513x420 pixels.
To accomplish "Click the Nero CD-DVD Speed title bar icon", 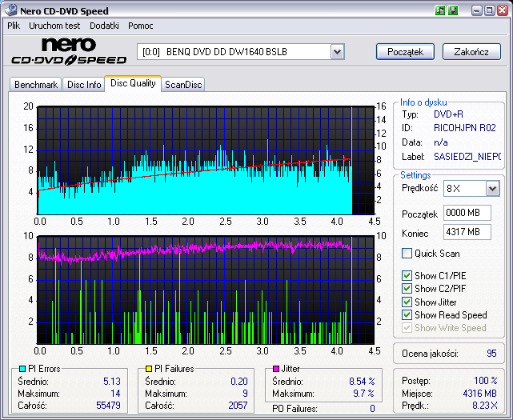I will [x=10, y=10].
